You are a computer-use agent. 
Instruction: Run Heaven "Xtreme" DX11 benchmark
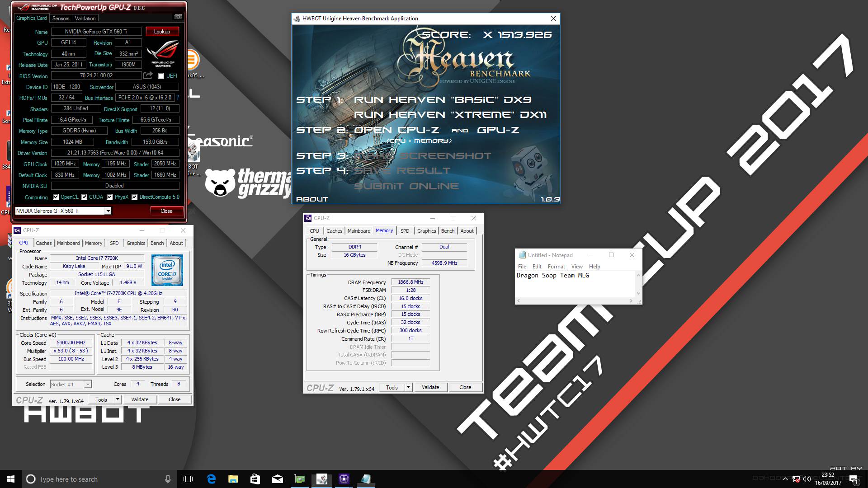[x=450, y=115]
